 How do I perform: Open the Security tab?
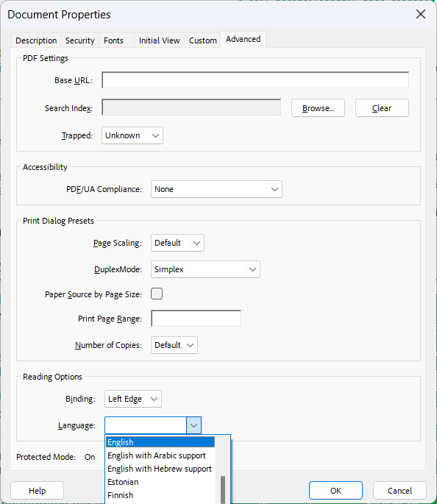point(79,40)
